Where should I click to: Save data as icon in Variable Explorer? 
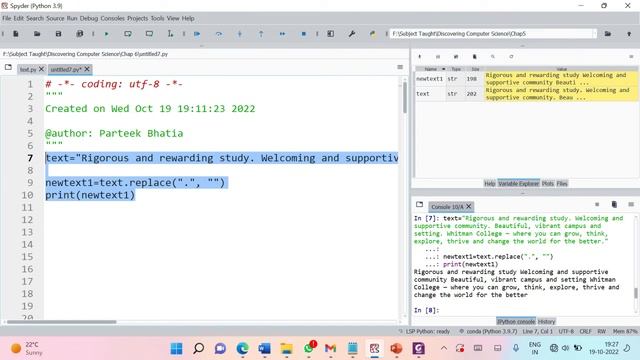456,57
